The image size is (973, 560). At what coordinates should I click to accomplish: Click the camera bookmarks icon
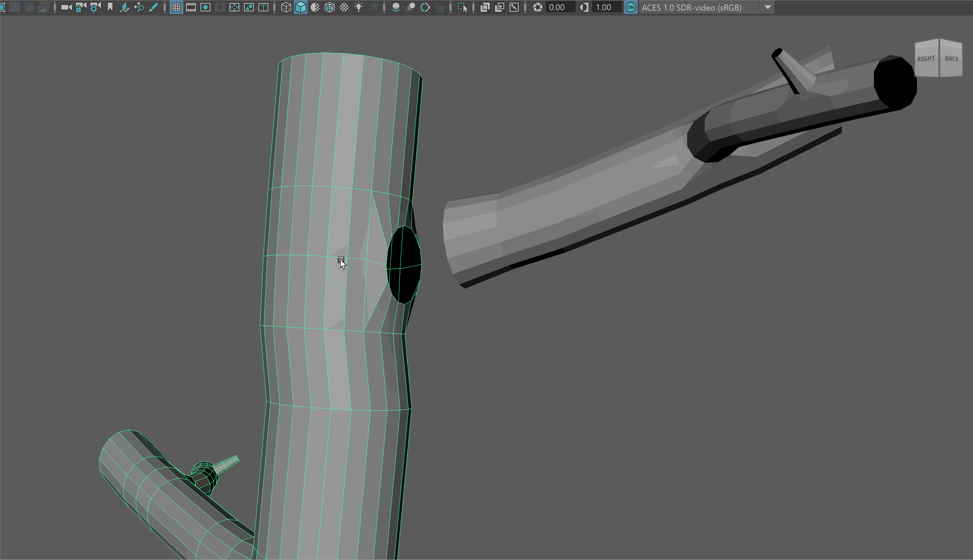click(110, 7)
